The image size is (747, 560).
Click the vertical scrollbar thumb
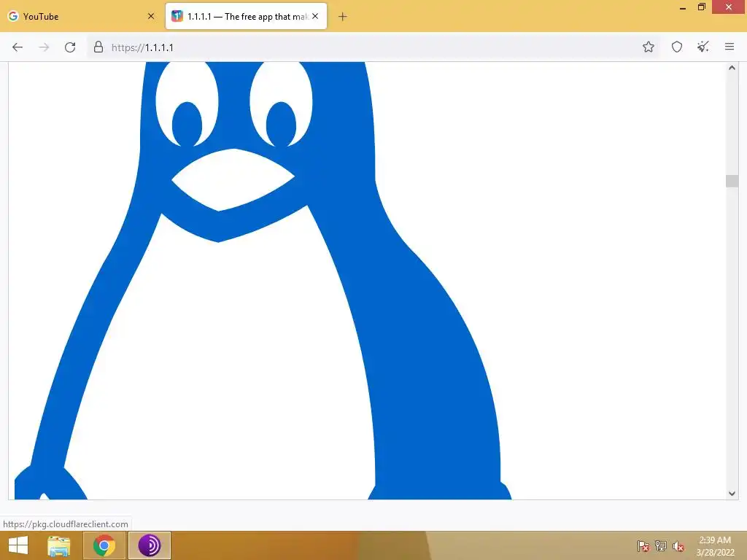(x=732, y=181)
